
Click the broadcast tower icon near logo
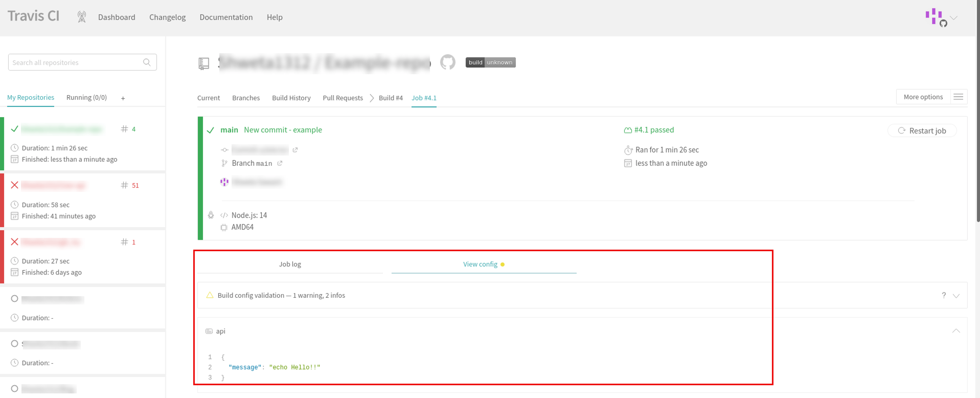[x=81, y=17]
